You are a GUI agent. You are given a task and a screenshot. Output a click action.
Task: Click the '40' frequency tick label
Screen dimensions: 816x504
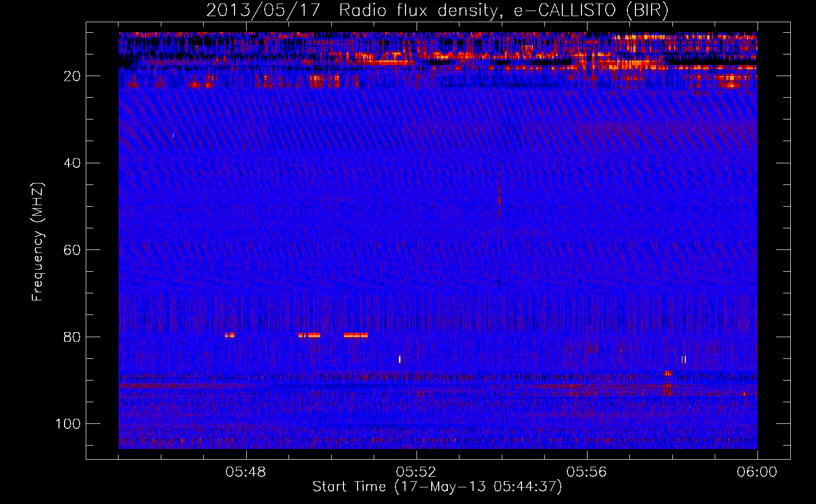[x=72, y=163]
